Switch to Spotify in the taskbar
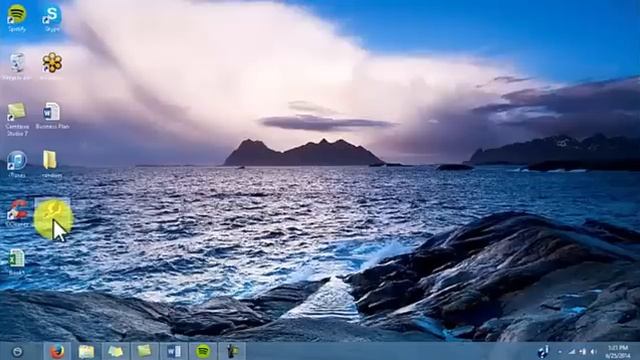Screen dimensions: 640x360 [x=203, y=351]
